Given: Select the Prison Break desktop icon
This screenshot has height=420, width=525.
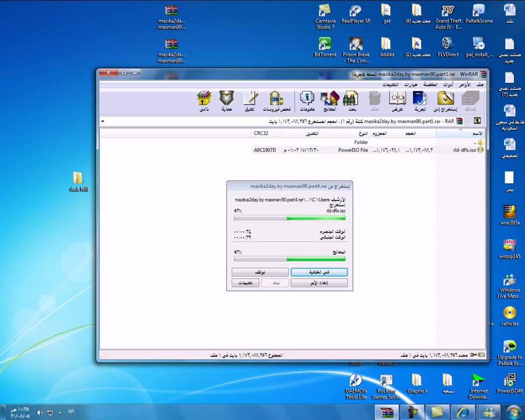Looking at the screenshot, I should pos(356,50).
